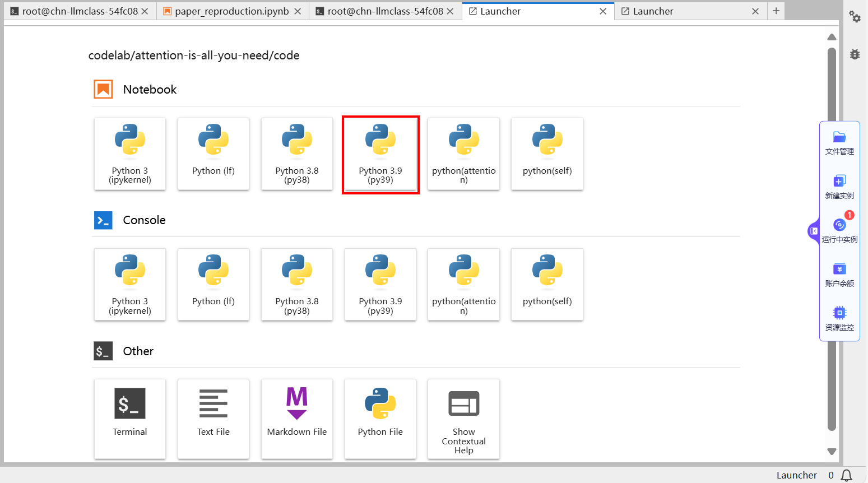868x483 pixels.
Task: Start python(self) console
Action: click(x=547, y=285)
